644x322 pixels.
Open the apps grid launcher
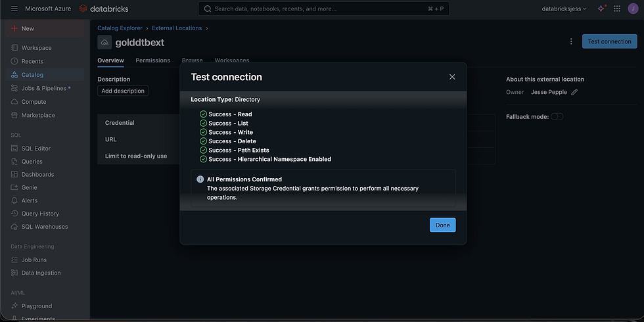click(617, 9)
